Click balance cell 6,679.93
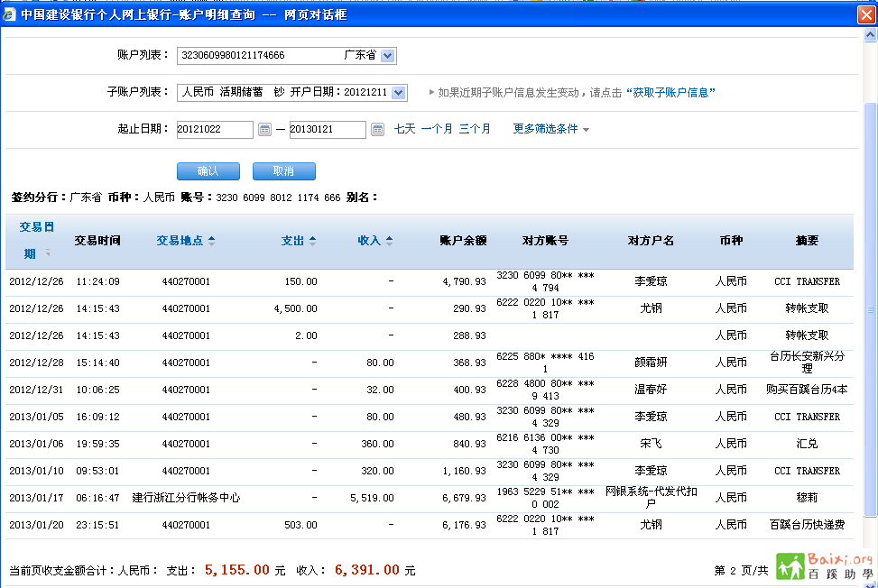Screen dimensions: 878x588 (x=464, y=498)
